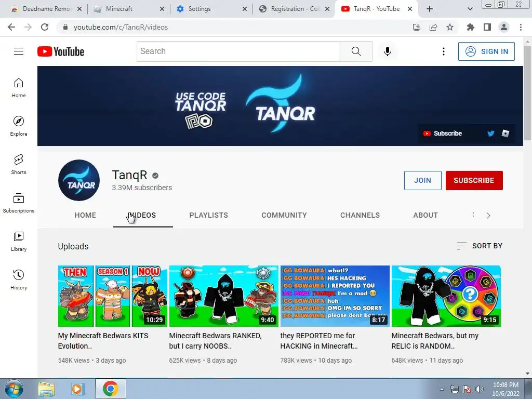Click the page vertical scrollbar

[x=527, y=92]
